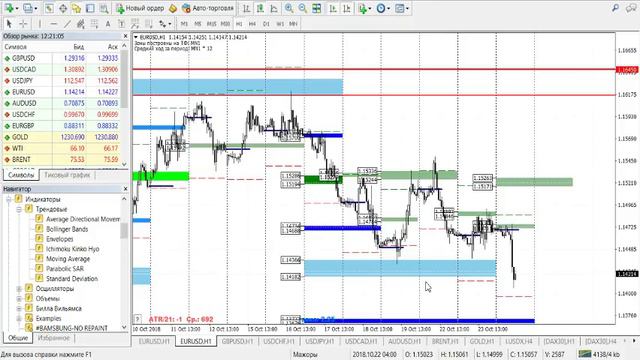640x360 pixels.
Task: Toggle the Market Watch panel icon
Action: coord(49,8)
